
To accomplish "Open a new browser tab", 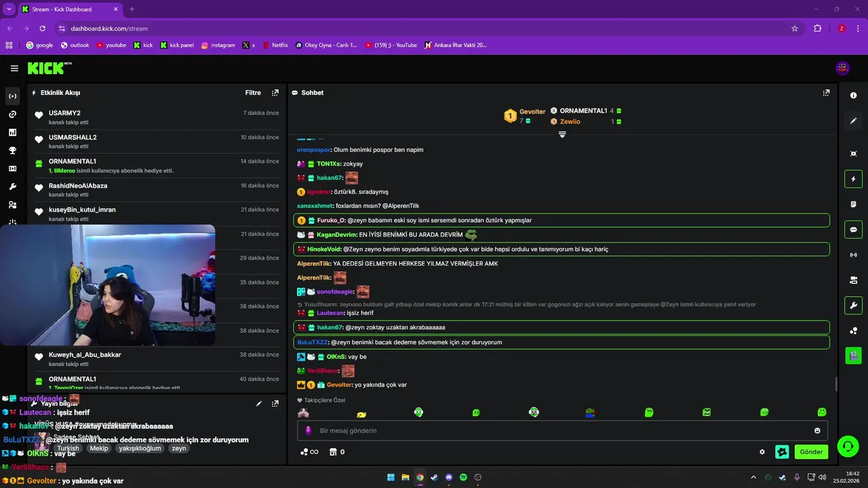I will click(x=132, y=9).
